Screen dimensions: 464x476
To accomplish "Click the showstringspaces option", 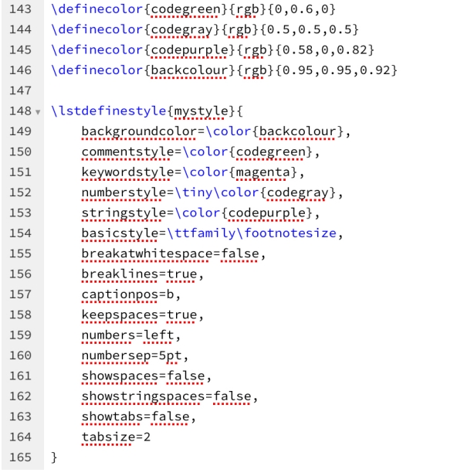I will click(x=143, y=396).
